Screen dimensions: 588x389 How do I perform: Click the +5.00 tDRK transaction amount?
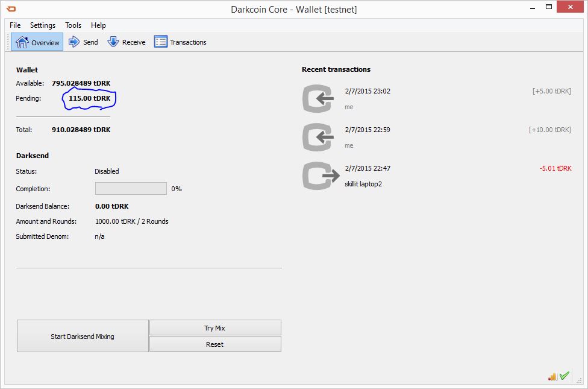[x=552, y=91]
